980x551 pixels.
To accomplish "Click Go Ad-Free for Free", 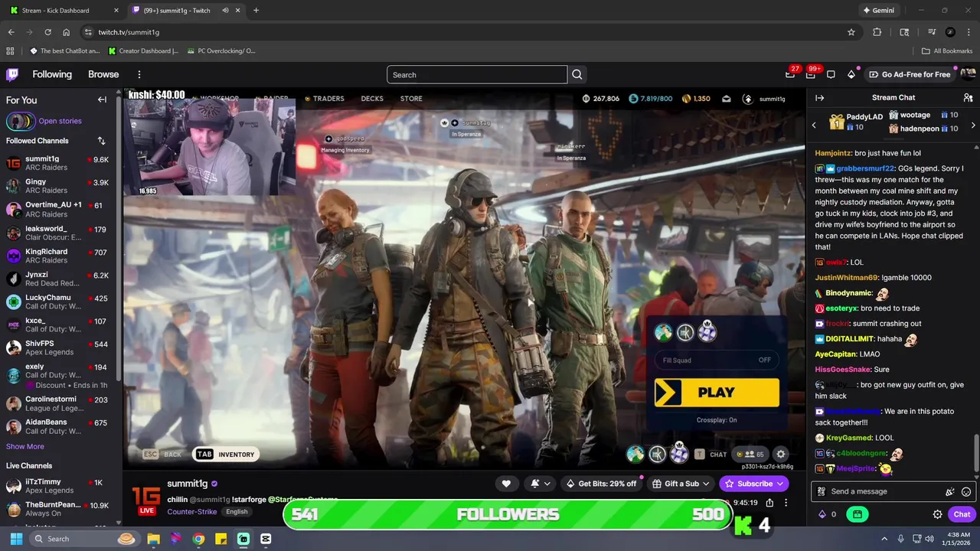I will (910, 74).
